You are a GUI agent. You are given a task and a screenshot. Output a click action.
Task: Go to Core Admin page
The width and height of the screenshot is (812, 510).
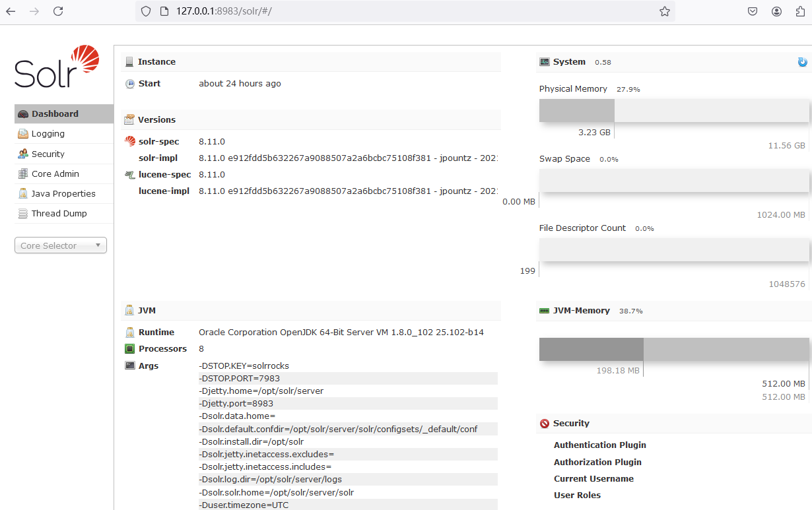click(55, 174)
